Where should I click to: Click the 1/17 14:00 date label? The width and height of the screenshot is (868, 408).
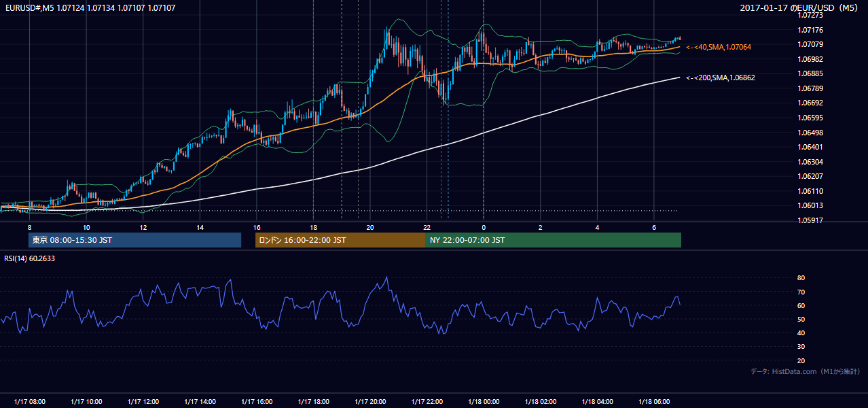[200, 402]
